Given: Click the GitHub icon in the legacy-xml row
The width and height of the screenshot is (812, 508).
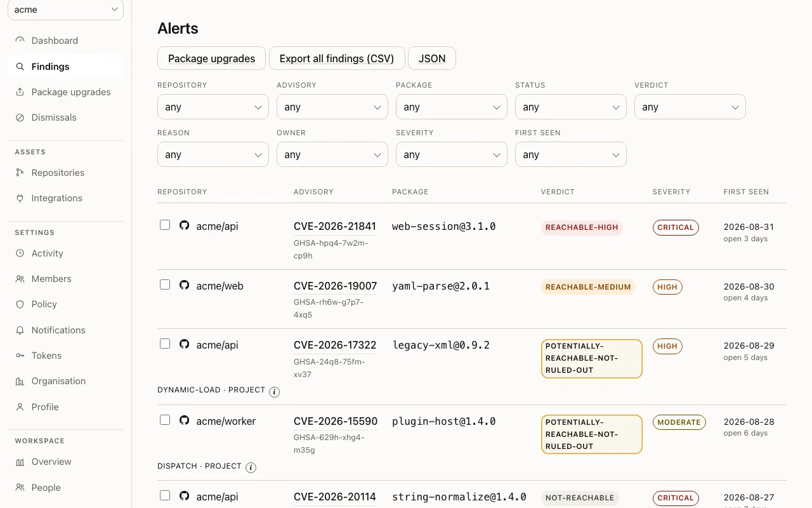Looking at the screenshot, I should pyautogui.click(x=184, y=344).
